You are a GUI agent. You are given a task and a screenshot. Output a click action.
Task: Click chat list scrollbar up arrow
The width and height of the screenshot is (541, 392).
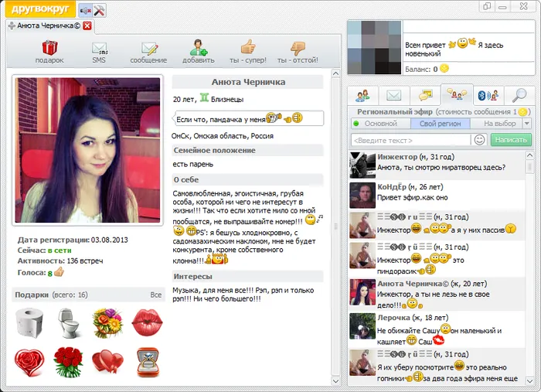click(x=530, y=155)
